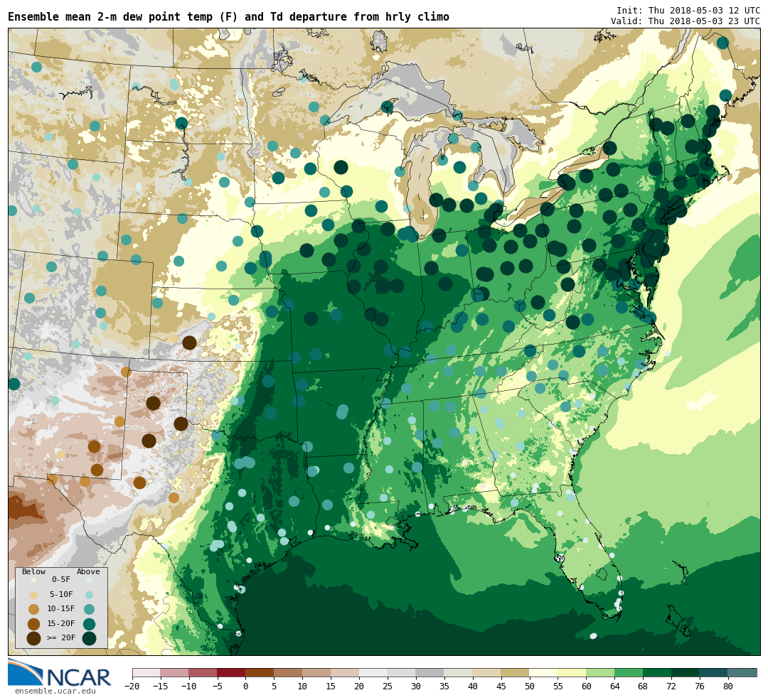
Task: Pick the Below 10-15F orange-brown legend circle
Action: click(33, 609)
